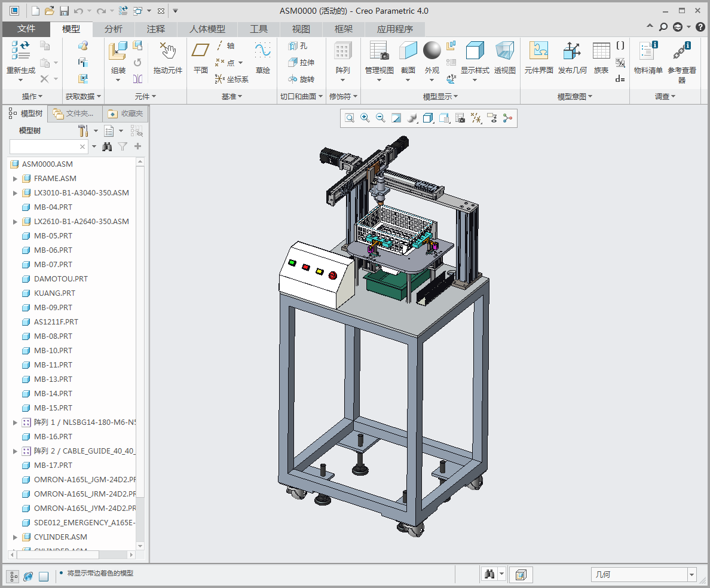This screenshot has width=710, height=588.
Task: Open the 文件 menu
Action: click(x=26, y=29)
